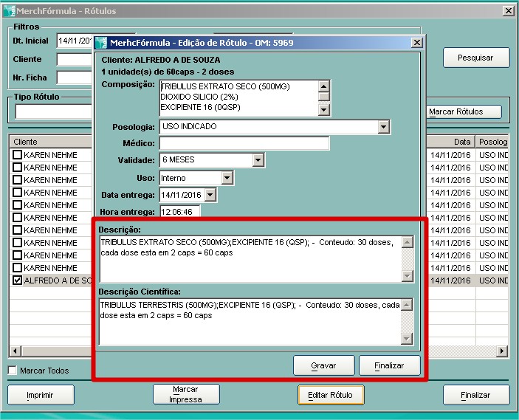The image size is (519, 420).
Task: Click the Pesquisar button
Action: click(476, 58)
